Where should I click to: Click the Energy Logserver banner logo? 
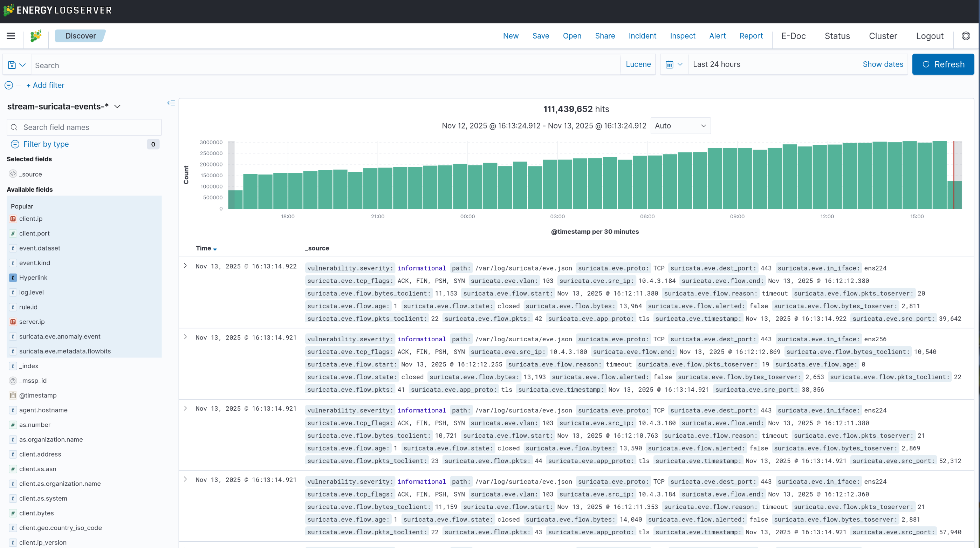coord(57,10)
